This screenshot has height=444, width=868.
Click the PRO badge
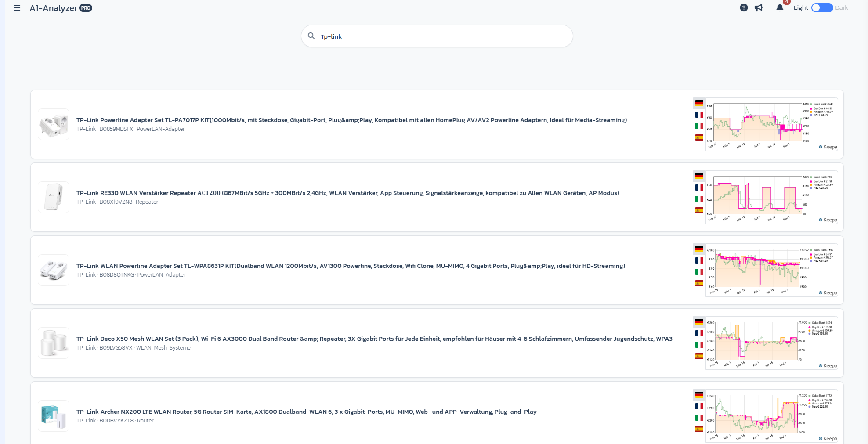(86, 8)
